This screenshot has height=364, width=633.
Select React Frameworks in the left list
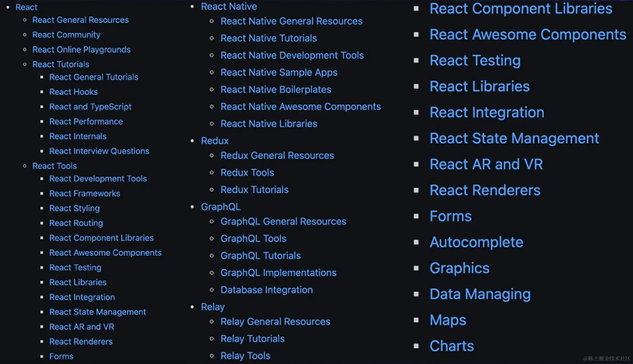(x=84, y=193)
